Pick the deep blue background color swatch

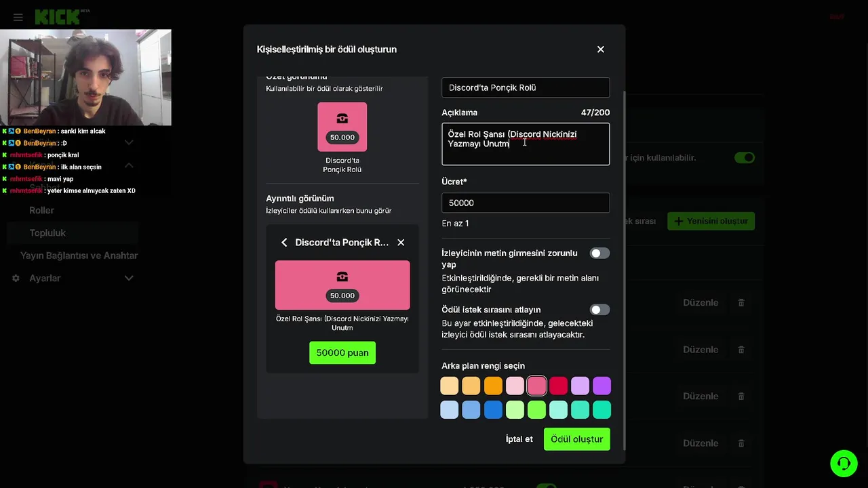[x=493, y=409]
